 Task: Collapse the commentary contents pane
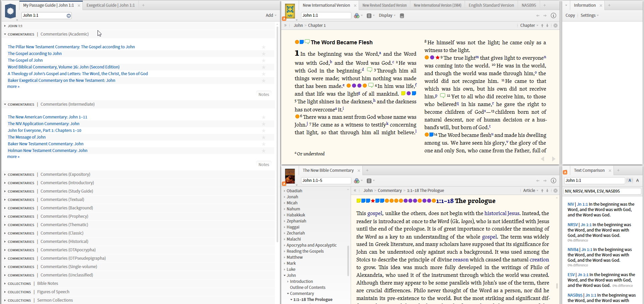[x=355, y=191]
